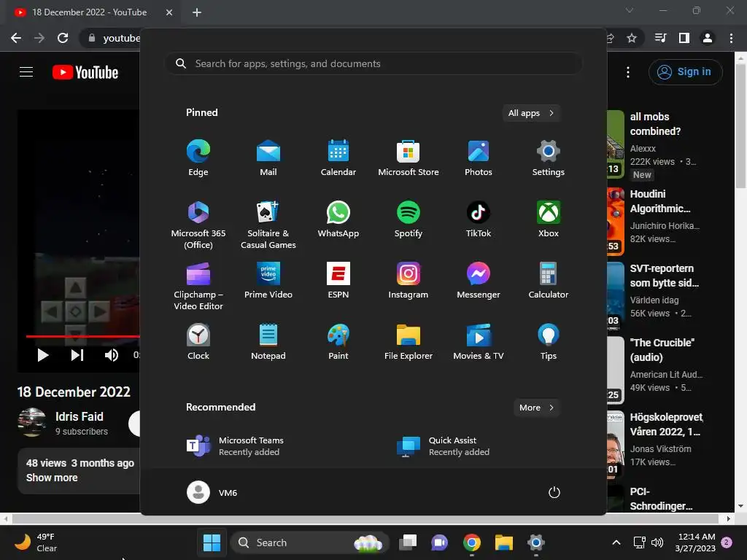Launch the Photos app
The width and height of the screenshot is (747, 560).
click(x=479, y=158)
